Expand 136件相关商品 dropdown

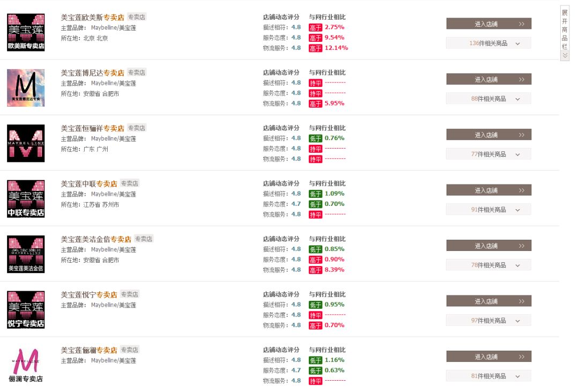[x=488, y=43]
